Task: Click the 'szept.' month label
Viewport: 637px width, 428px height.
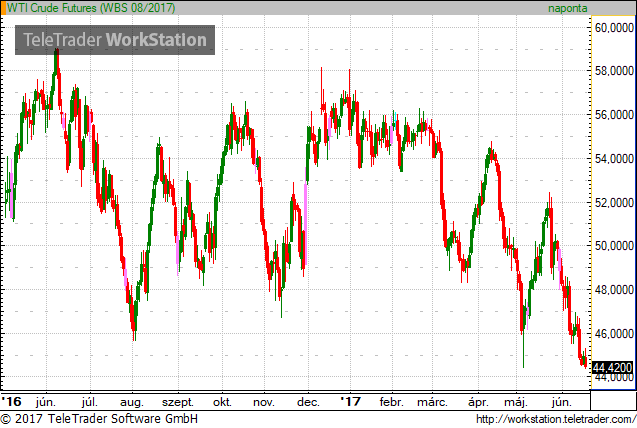Action: pyautogui.click(x=178, y=403)
